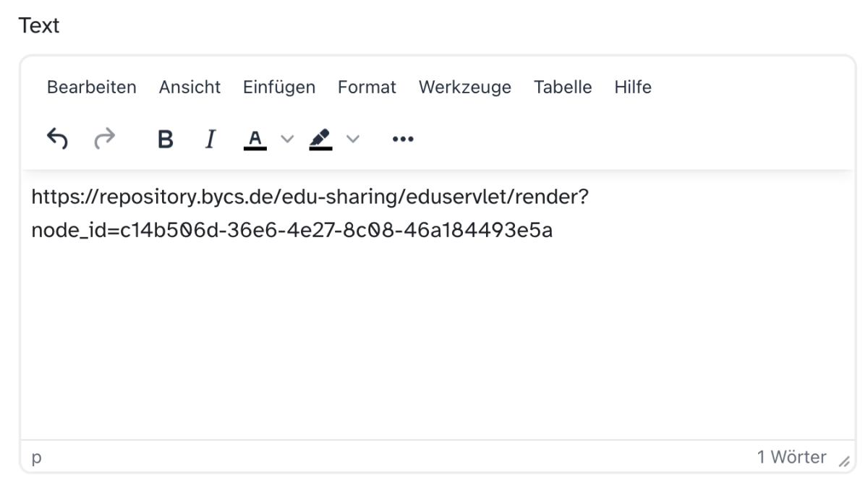Screen dimensions: 868x483
Task: Click the redo arrow icon
Action: pos(104,138)
